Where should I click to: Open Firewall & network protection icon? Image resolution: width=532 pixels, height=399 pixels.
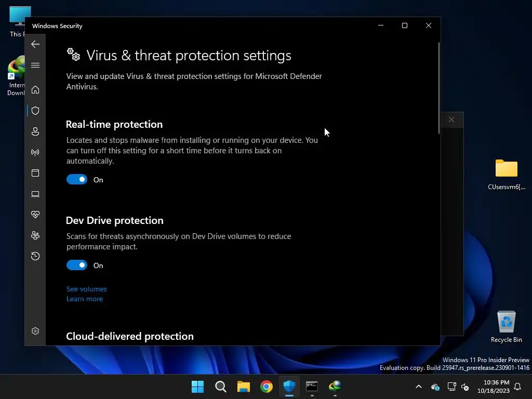point(35,152)
